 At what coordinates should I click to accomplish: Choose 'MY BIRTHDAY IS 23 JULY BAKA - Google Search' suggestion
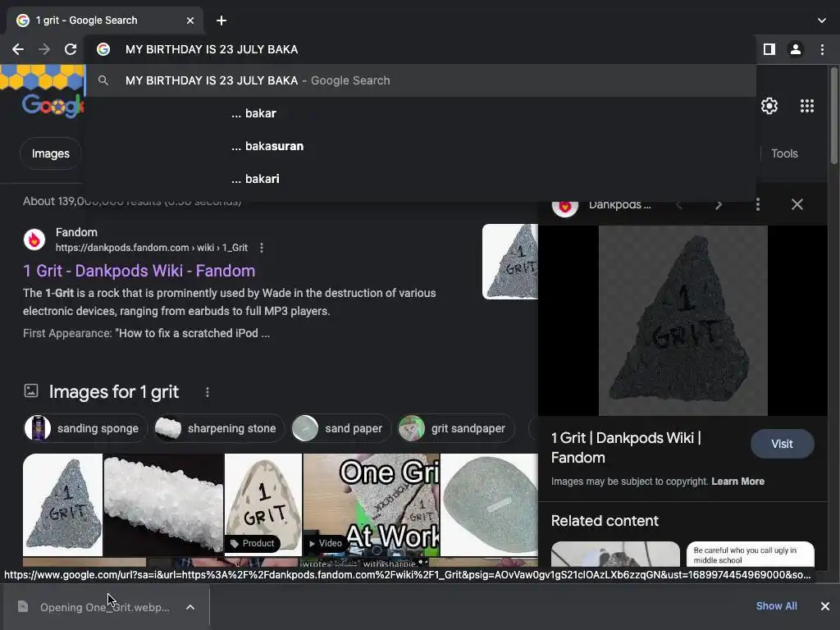(x=420, y=80)
